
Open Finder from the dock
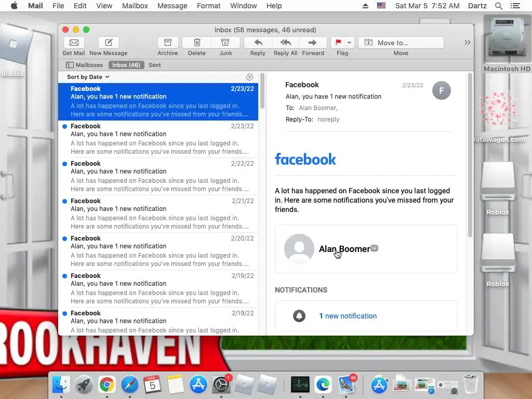tap(61, 385)
